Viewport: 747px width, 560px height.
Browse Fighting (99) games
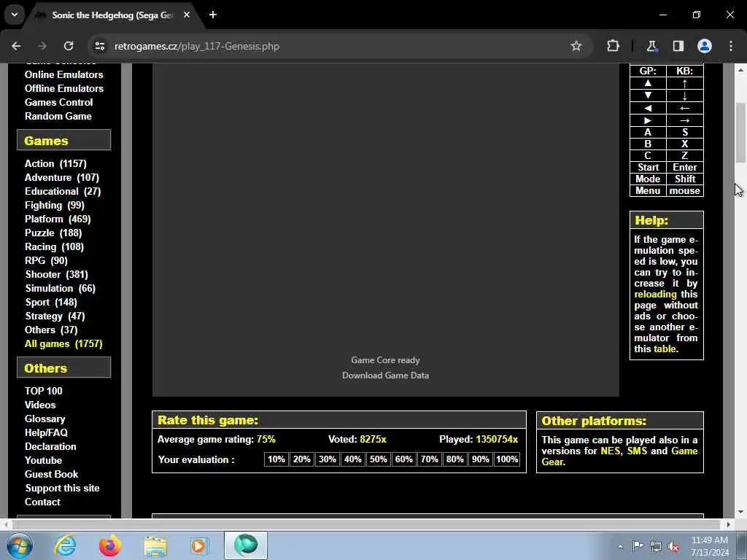click(x=54, y=205)
